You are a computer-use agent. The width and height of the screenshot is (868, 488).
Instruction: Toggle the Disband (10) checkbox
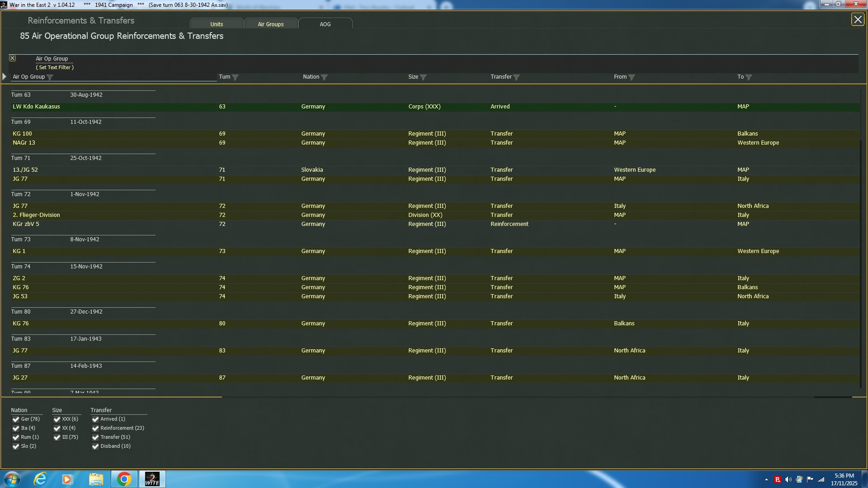[x=95, y=446]
